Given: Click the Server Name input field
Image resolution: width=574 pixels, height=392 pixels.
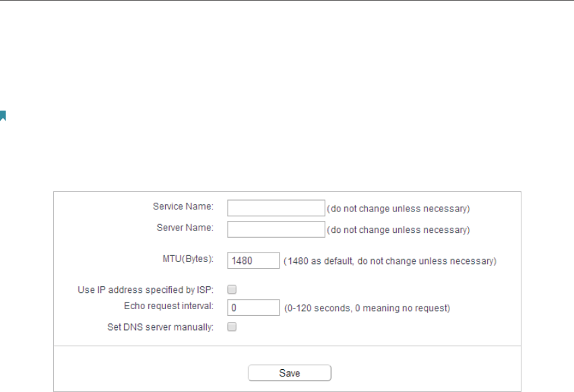Looking at the screenshot, I should [x=276, y=229].
